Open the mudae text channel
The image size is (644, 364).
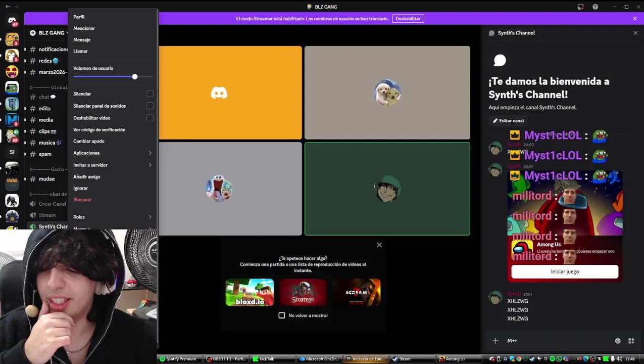pos(46,179)
